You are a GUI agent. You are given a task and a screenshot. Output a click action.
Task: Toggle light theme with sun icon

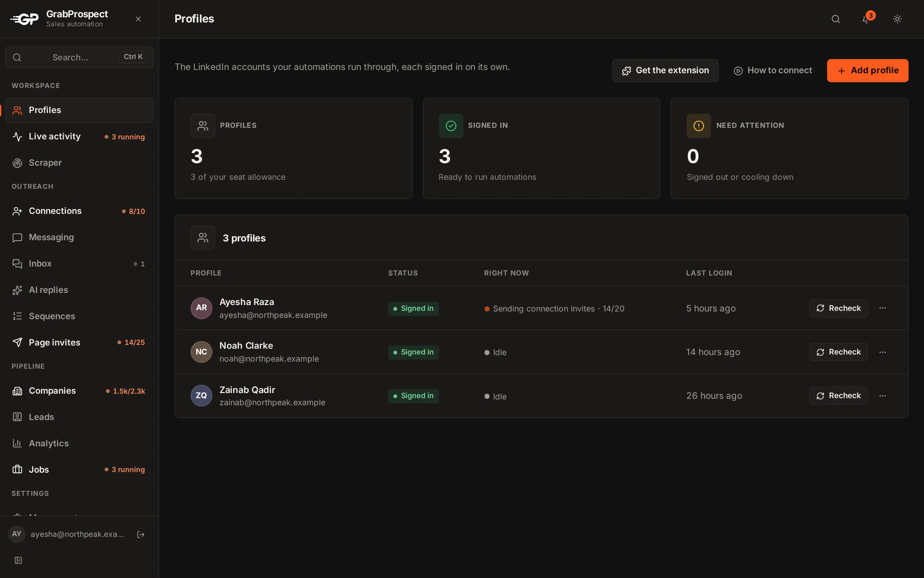point(897,19)
